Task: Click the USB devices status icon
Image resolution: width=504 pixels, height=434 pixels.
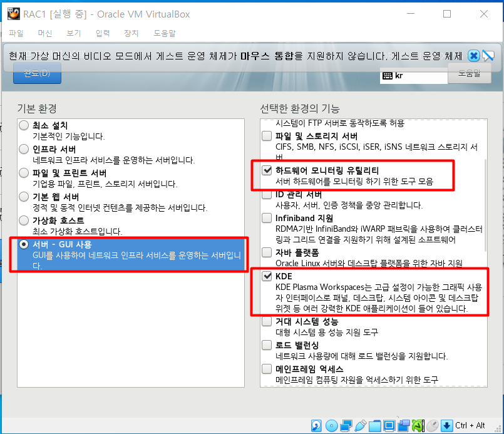Action: tap(361, 426)
